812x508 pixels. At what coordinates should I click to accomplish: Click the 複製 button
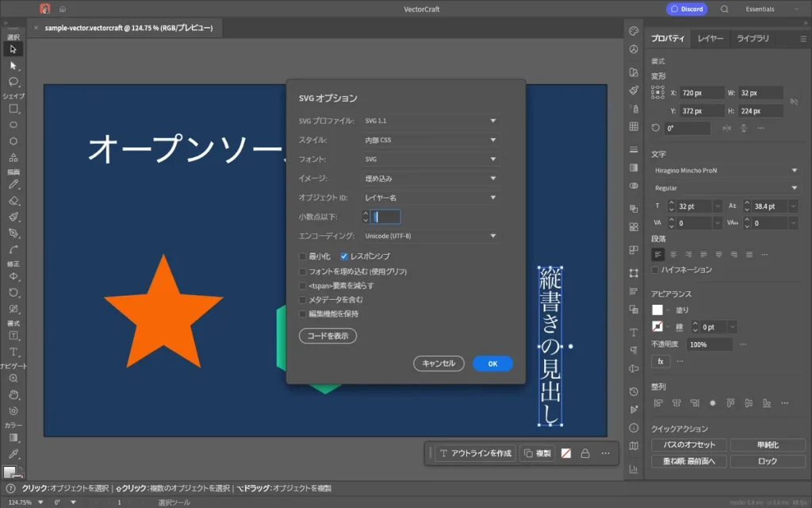[x=537, y=453]
